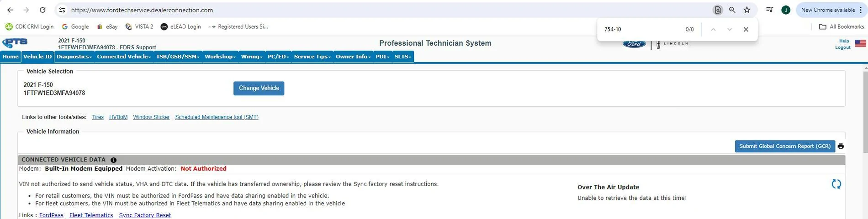
Task: Click Logout link
Action: click(x=843, y=47)
